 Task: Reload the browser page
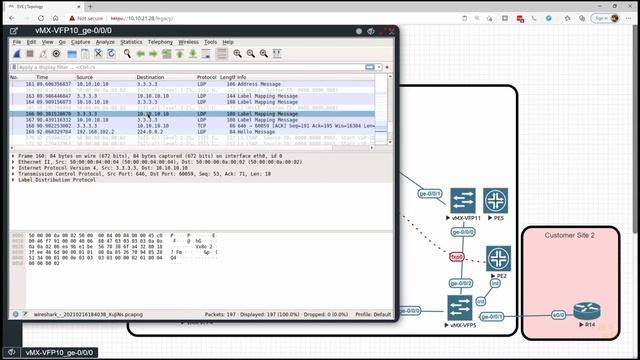(41, 18)
